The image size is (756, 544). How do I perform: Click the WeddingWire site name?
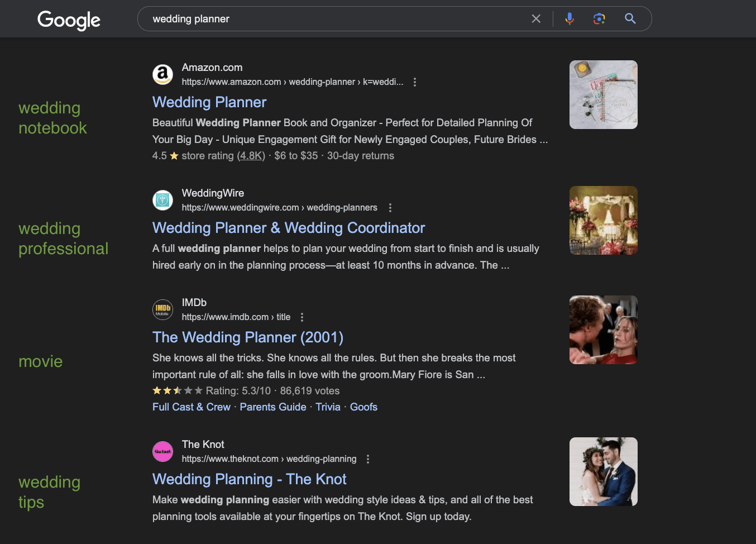coord(213,193)
